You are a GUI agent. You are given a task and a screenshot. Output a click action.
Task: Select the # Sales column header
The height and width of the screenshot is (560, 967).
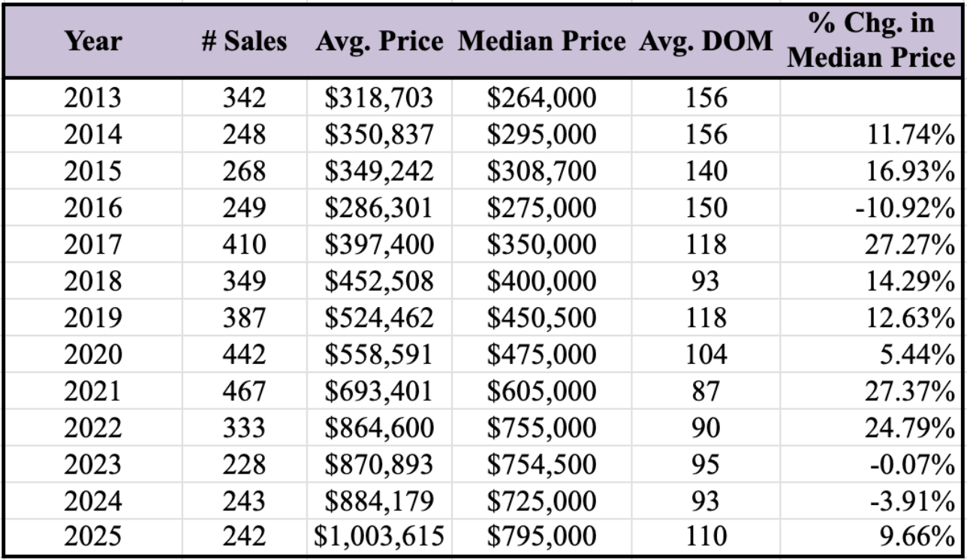(x=244, y=41)
